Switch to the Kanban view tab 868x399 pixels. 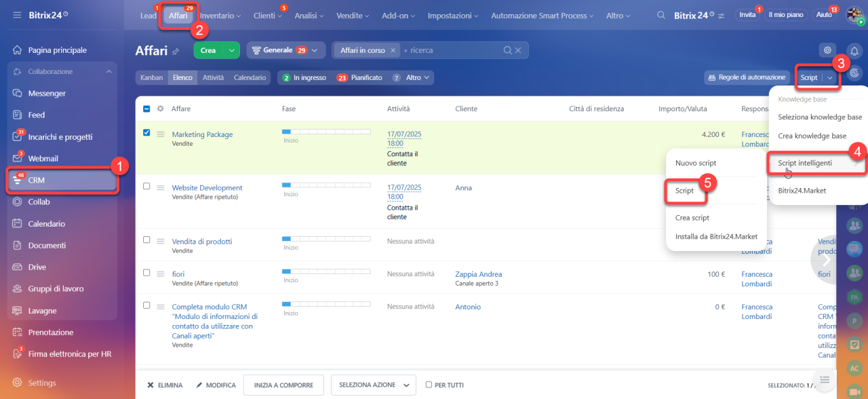click(x=151, y=78)
